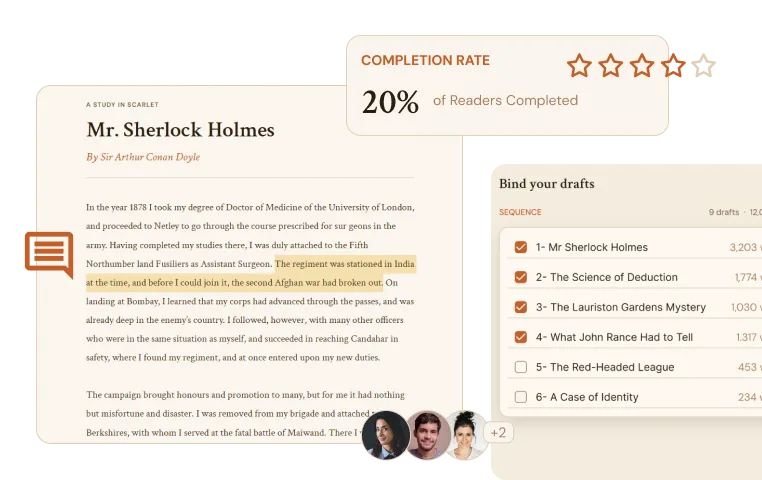
Task: Uncheck What John Rance Had to Tell checkbox
Action: (520, 337)
